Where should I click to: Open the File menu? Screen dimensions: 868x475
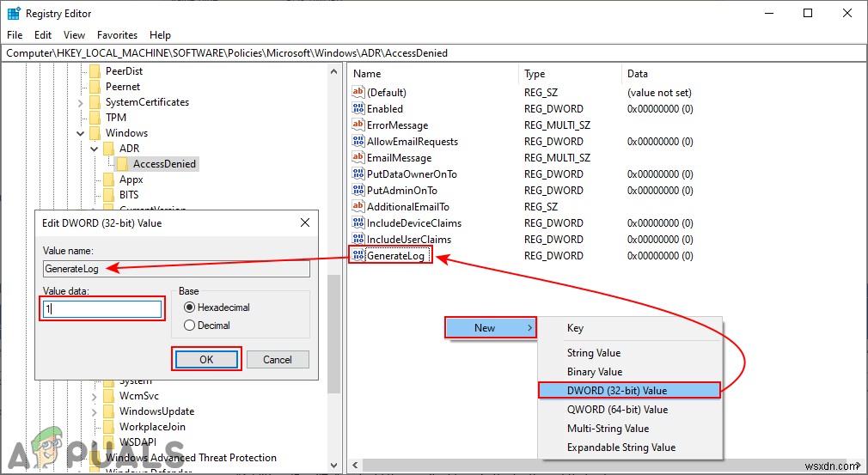coord(15,35)
